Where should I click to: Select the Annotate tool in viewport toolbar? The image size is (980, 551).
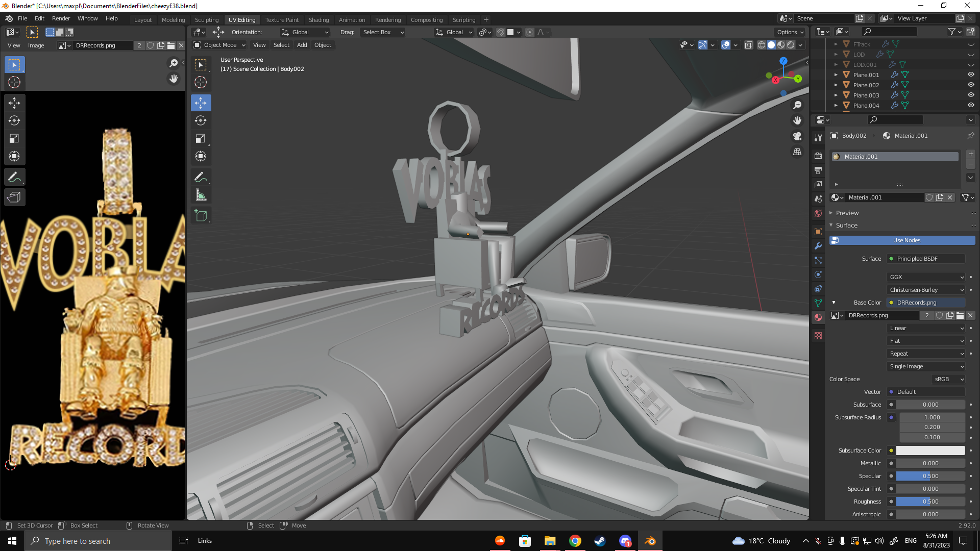(201, 177)
